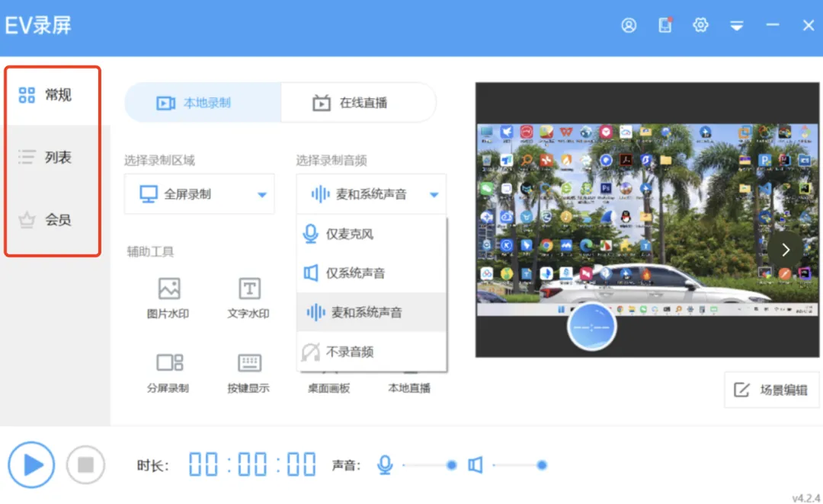Click the 选择录制音频 label
The height and width of the screenshot is (504, 823).
331,161
